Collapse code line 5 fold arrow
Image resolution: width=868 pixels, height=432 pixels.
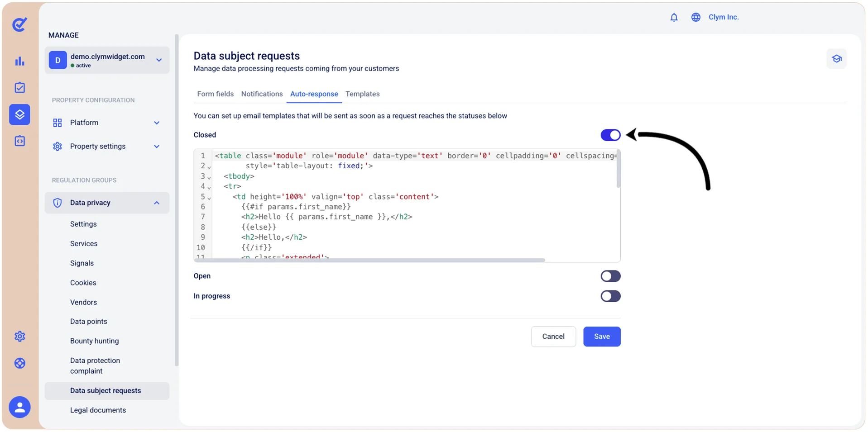tap(209, 198)
